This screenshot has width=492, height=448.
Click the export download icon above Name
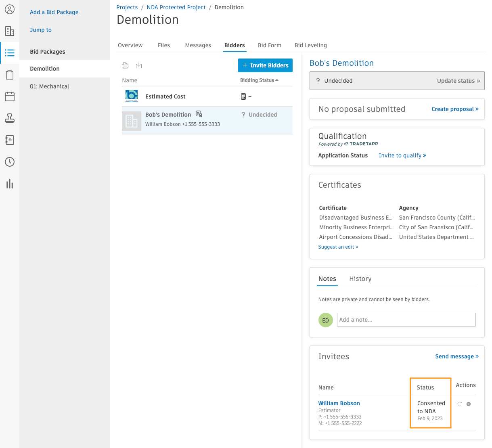click(139, 65)
